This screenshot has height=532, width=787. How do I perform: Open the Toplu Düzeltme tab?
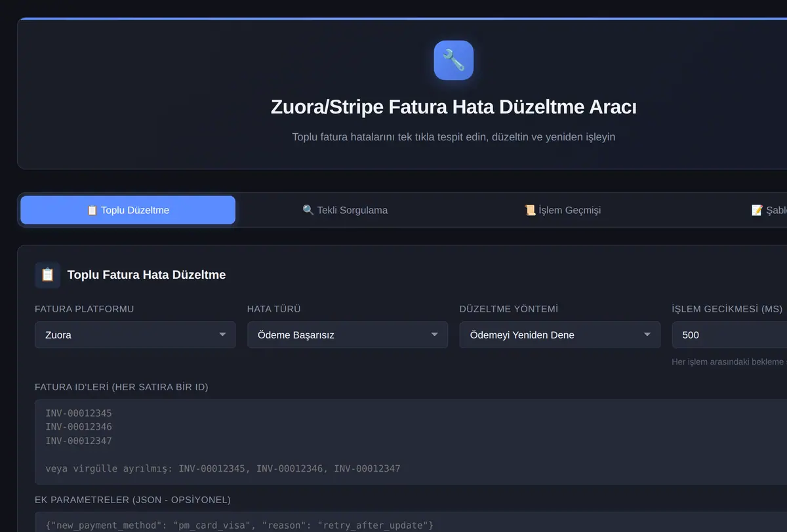tap(128, 210)
